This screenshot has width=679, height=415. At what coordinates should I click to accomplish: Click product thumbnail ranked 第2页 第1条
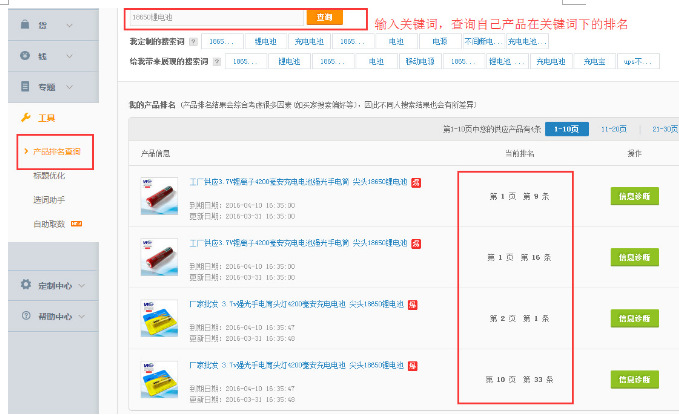[x=159, y=318]
